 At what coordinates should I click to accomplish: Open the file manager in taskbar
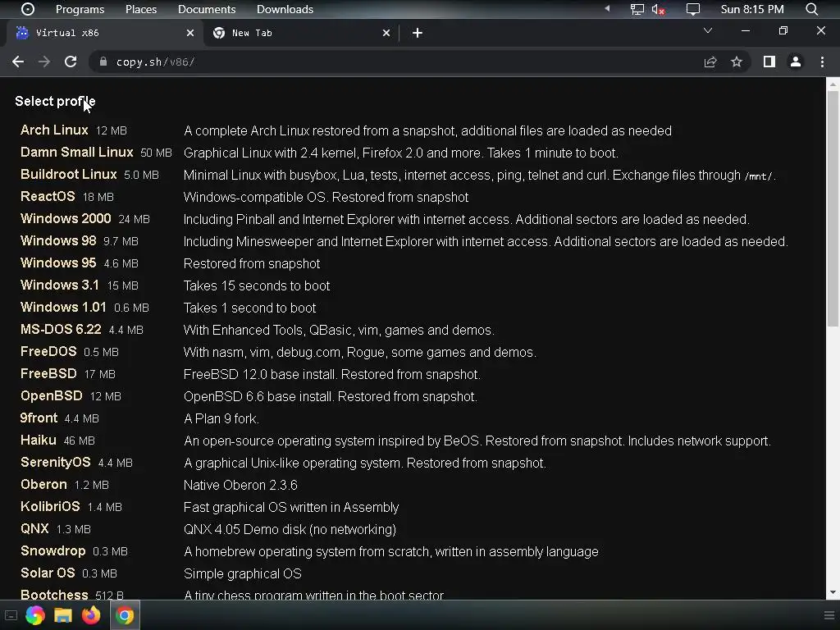[62, 615]
